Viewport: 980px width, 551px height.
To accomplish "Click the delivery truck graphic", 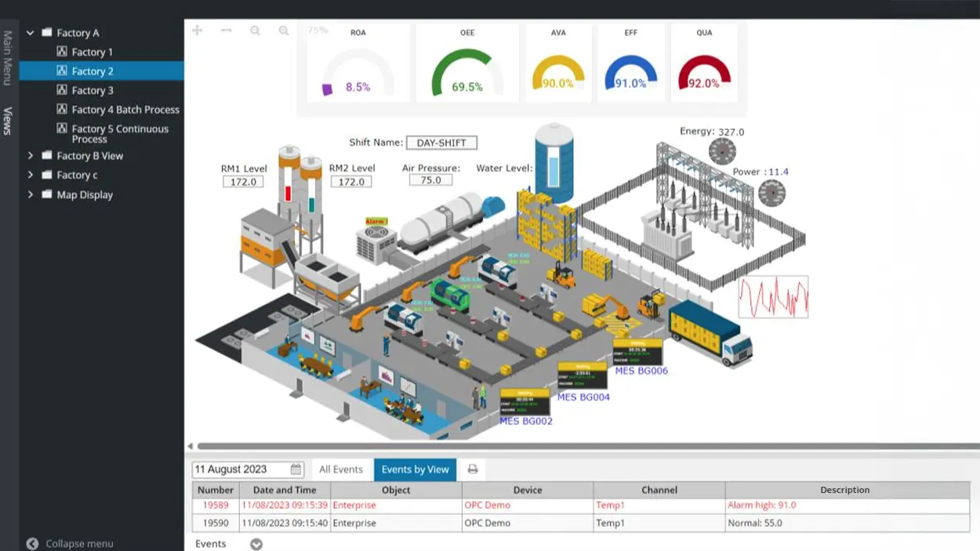I will coord(710,333).
